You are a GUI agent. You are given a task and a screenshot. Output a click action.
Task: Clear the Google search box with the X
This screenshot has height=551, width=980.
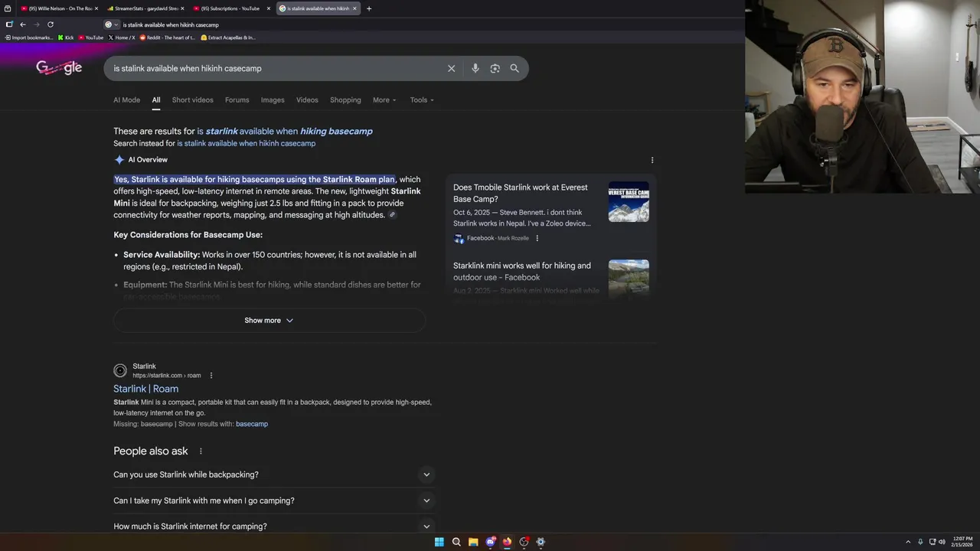(x=451, y=68)
